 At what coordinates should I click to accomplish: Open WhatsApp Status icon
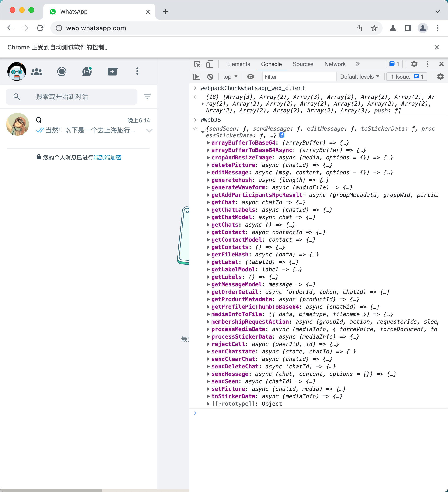62,72
